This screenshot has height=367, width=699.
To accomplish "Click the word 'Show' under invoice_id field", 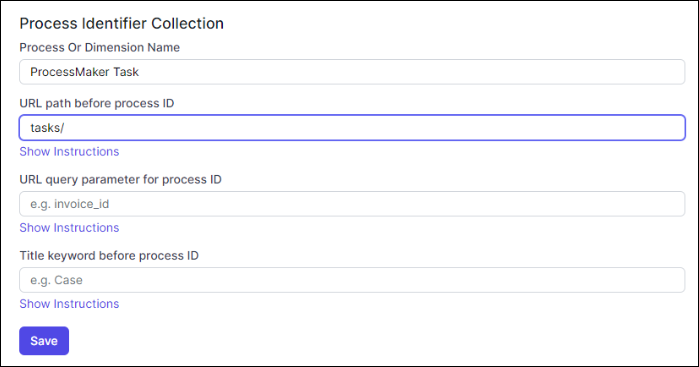I will [35, 228].
